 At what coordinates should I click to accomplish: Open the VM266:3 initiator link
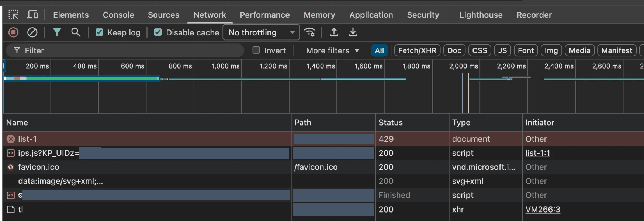pos(543,209)
